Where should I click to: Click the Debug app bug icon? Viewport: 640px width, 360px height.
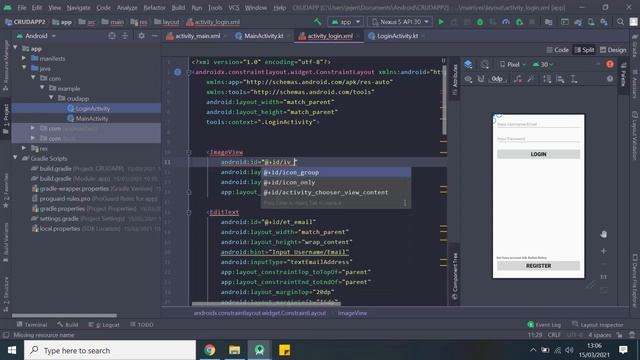pyautogui.click(x=480, y=22)
